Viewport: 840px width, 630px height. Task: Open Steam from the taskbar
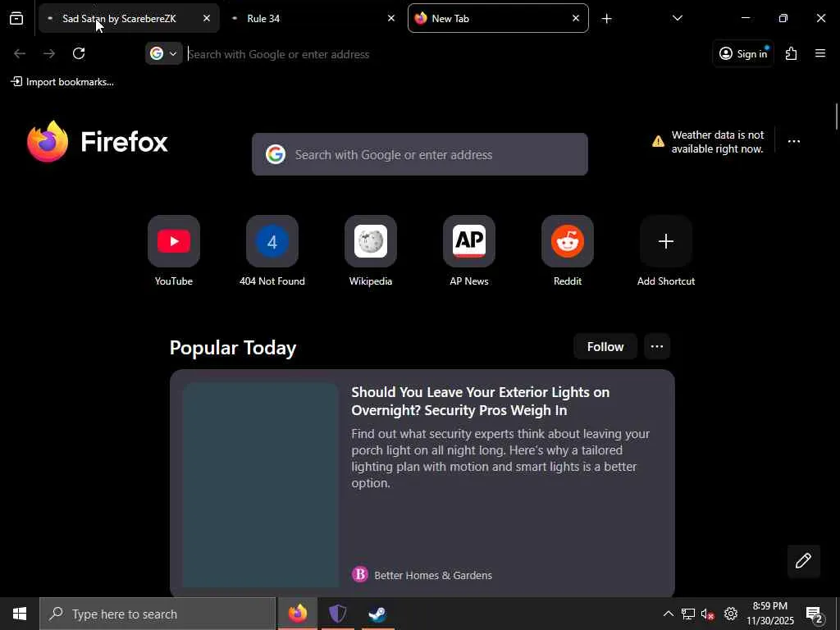click(x=377, y=614)
